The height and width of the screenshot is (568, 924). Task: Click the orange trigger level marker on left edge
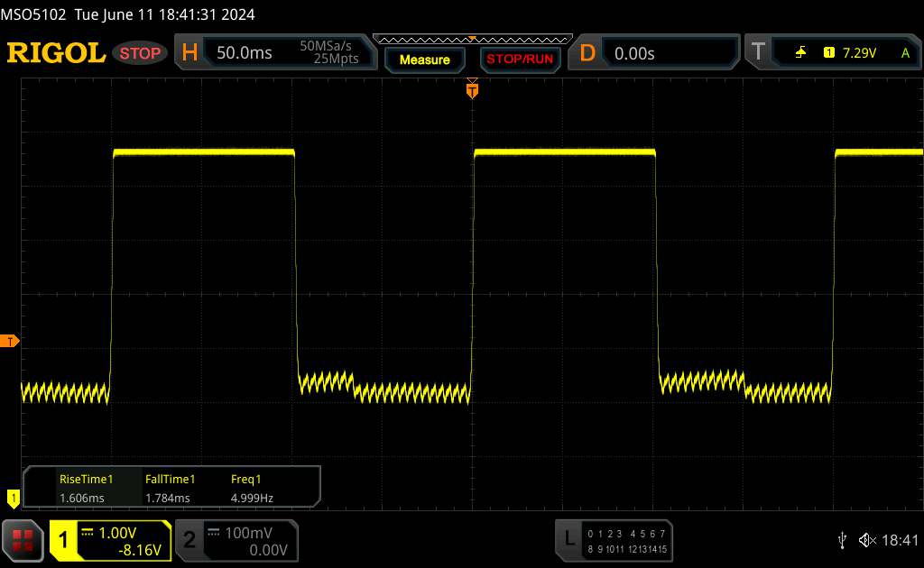point(10,341)
